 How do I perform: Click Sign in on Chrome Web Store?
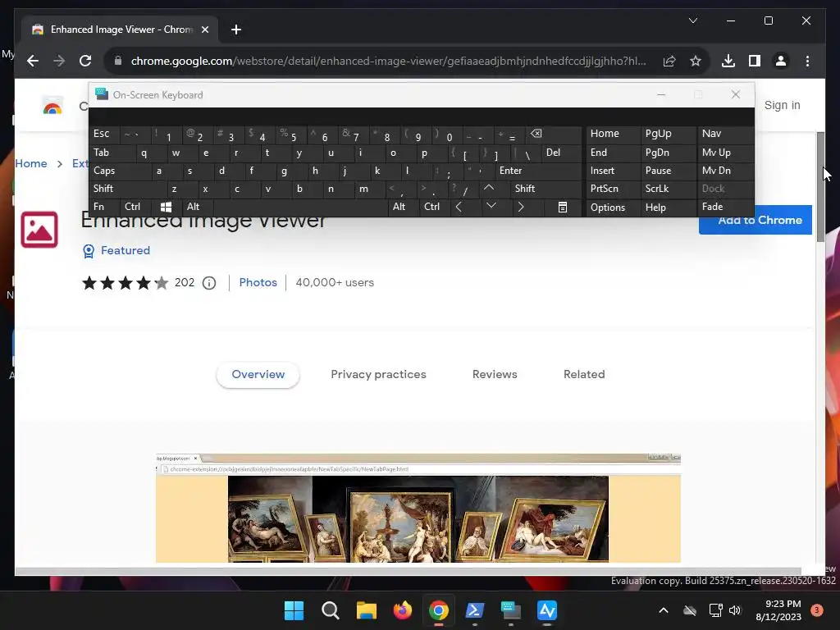pyautogui.click(x=782, y=106)
